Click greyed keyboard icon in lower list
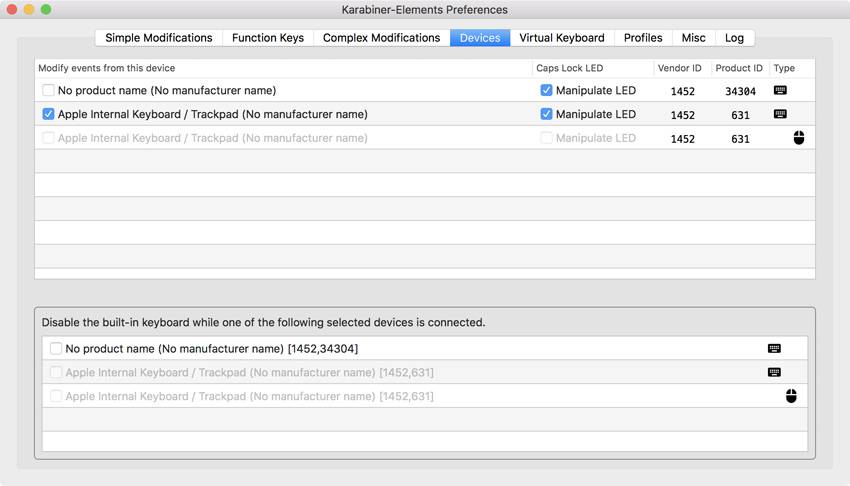 coord(774,372)
